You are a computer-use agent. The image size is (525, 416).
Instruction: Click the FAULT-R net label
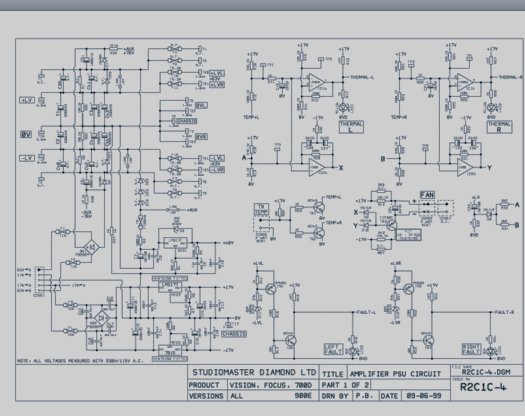pyautogui.click(x=504, y=312)
